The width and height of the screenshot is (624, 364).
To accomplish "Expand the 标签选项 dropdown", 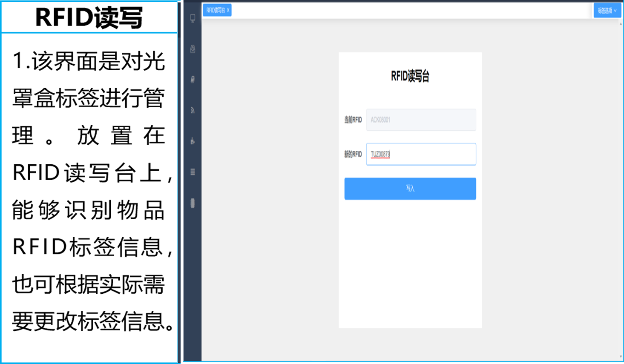I will pyautogui.click(x=607, y=11).
